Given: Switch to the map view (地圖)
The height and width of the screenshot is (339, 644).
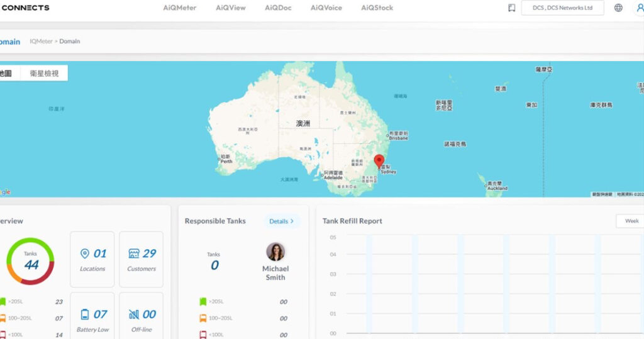Looking at the screenshot, I should 6,74.
